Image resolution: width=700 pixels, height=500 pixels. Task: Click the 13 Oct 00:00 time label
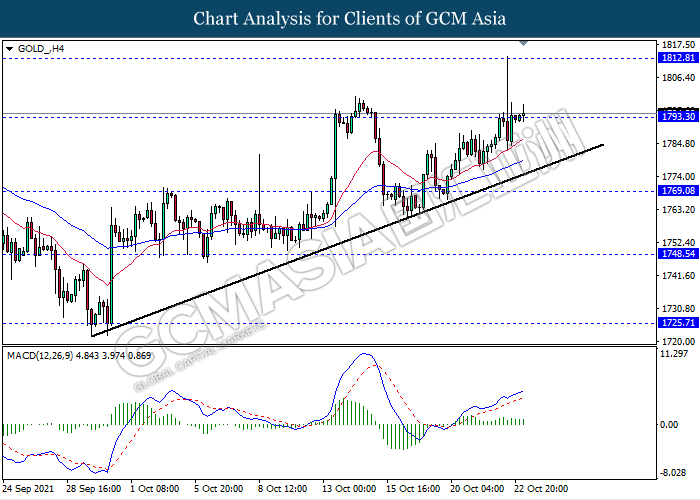click(x=349, y=489)
